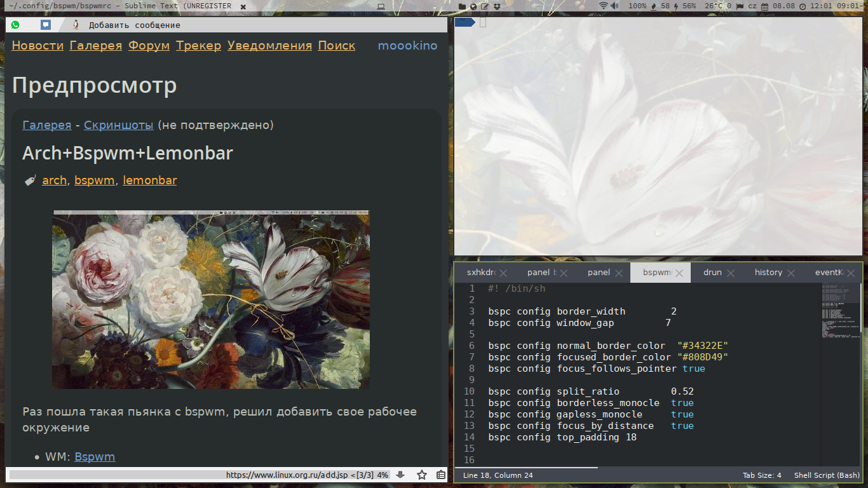Viewport: 868px width, 488px height.
Task: Click the focused_border_color value "#808D49"
Action: (x=702, y=357)
